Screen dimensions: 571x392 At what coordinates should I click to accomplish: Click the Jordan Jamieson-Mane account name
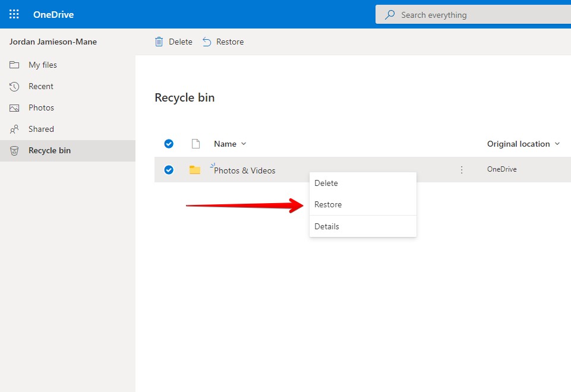[x=53, y=42]
